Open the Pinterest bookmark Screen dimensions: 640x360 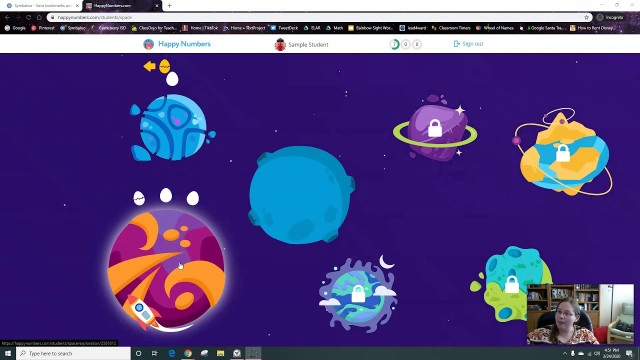43,28
